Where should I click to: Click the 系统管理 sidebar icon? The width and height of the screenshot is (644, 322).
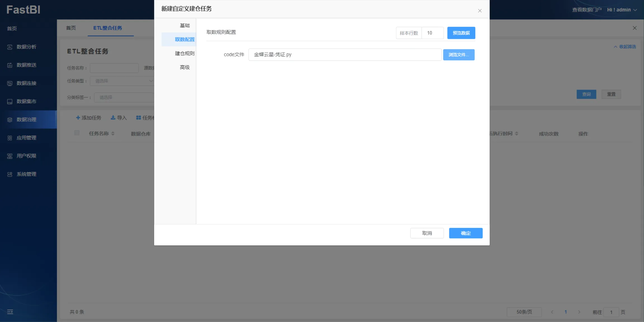pos(10,174)
